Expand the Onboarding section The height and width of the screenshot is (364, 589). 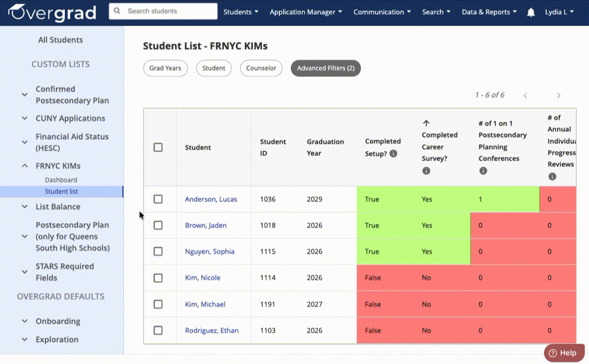coord(25,321)
